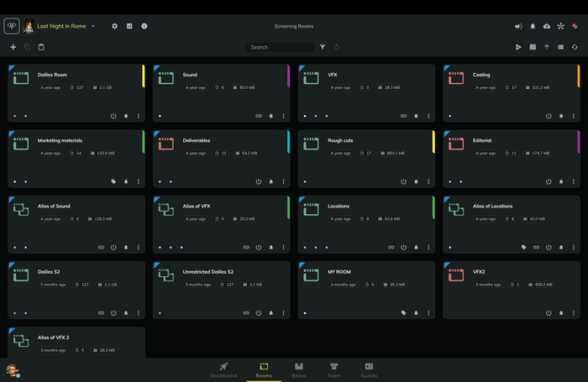Click the link icon on Sound room
This screenshot has height=382, width=588.
pos(259,116)
